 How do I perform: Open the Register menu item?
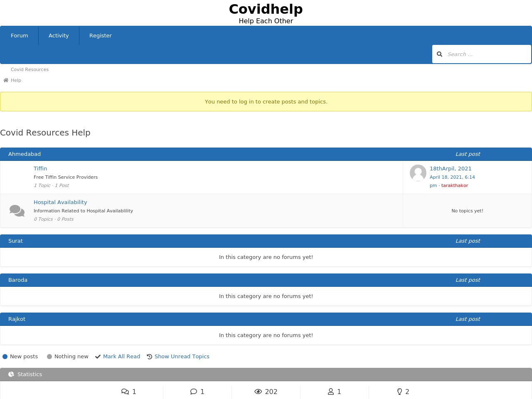(101, 35)
